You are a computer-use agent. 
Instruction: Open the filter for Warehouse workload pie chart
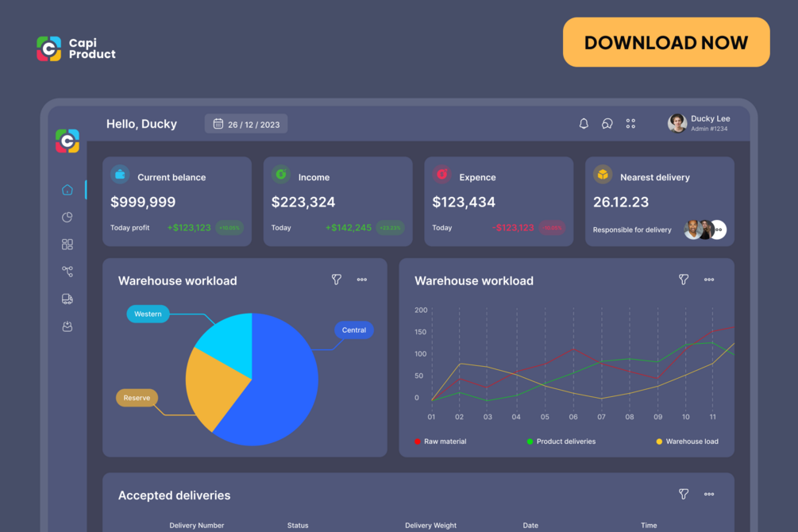tap(337, 279)
